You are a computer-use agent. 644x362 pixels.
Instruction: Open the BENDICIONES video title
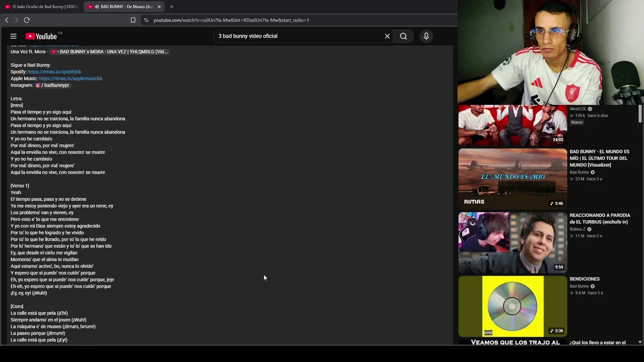pos(585,279)
